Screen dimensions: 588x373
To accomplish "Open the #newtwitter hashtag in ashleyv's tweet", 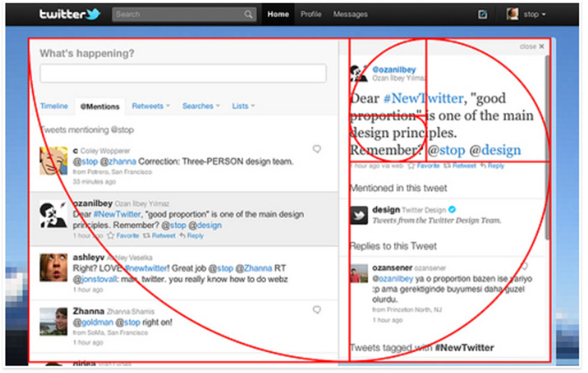I will coord(145,268).
